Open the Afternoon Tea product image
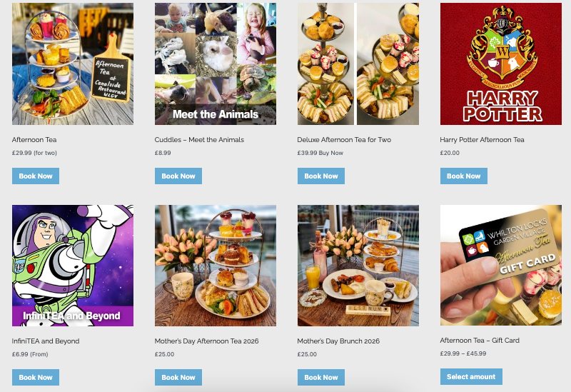Image resolution: width=571 pixels, height=392 pixels. (x=73, y=64)
